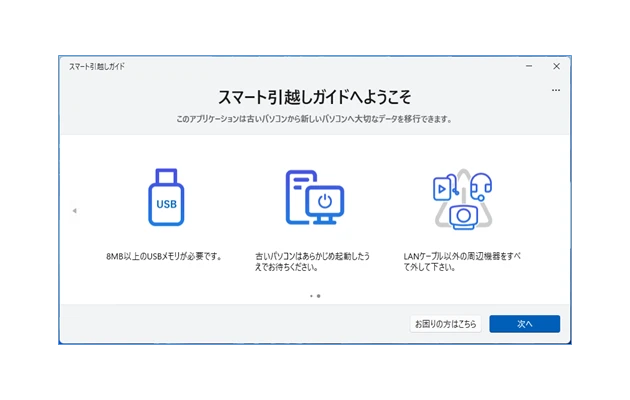
Task: Select the first page indicator dot
Action: click(311, 296)
